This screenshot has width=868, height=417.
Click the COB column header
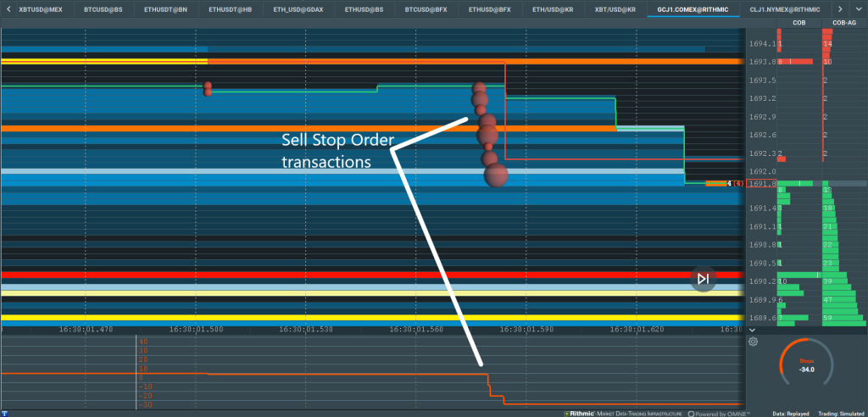tap(798, 23)
